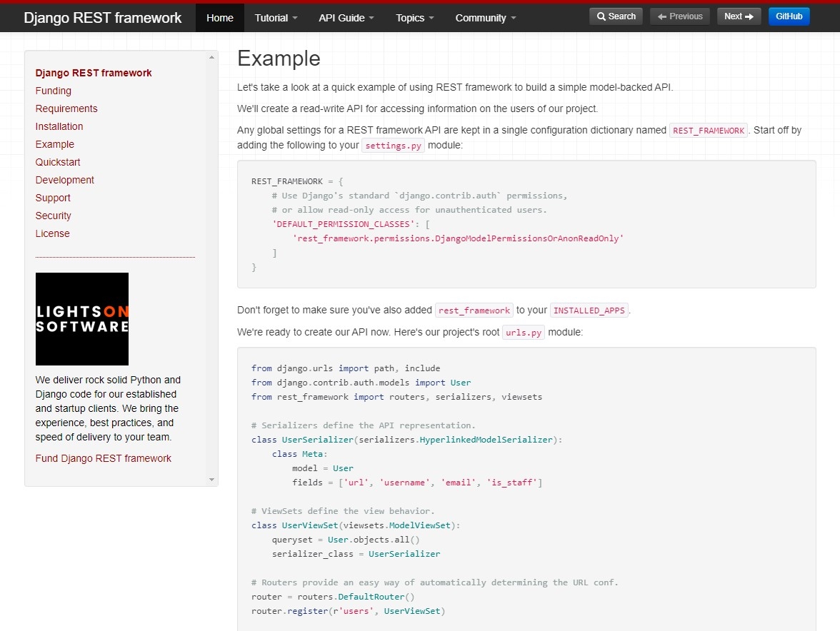
Task: Click the "# ViewSets define the view behavior." comment
Action: [343, 511]
